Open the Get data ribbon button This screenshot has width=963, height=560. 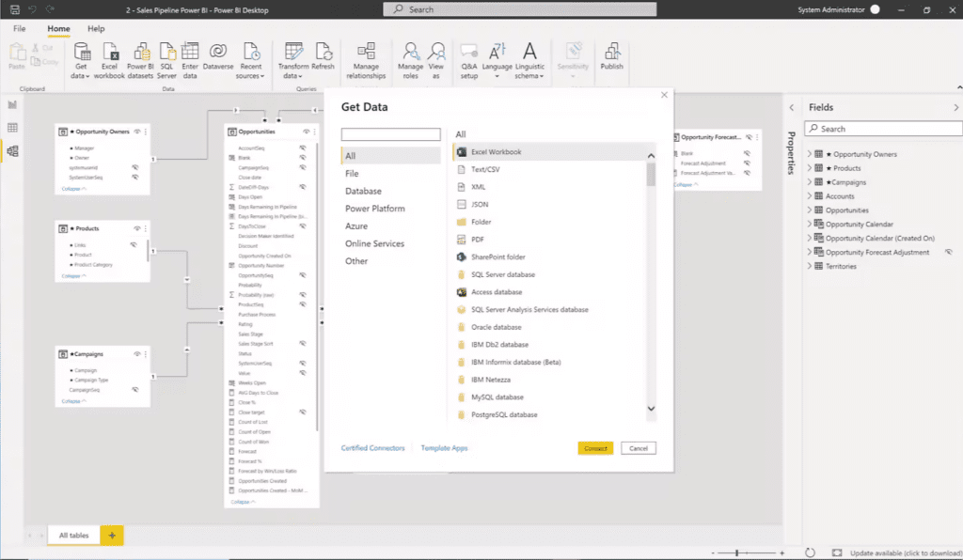pos(81,60)
